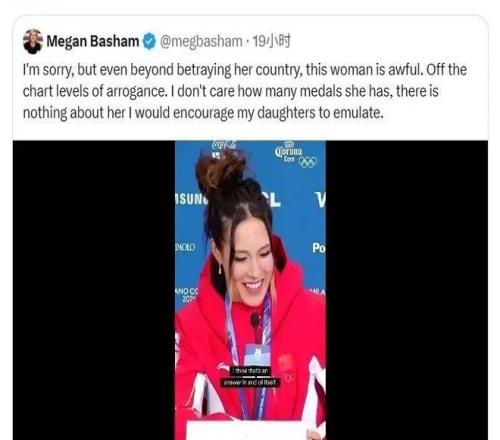Click the white paper at video bottom

(248, 431)
